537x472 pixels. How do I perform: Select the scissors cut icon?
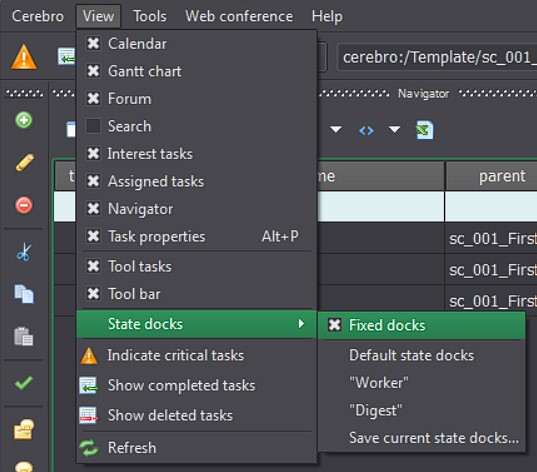click(24, 252)
